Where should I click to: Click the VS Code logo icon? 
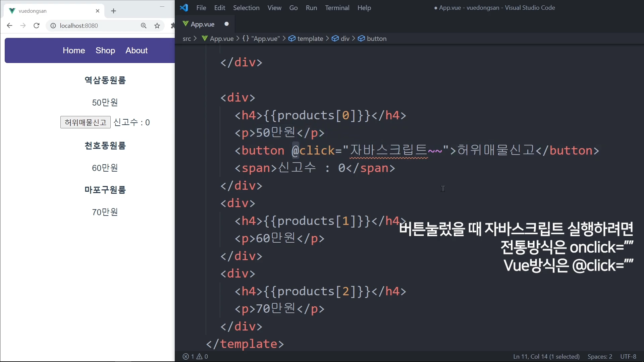(184, 8)
